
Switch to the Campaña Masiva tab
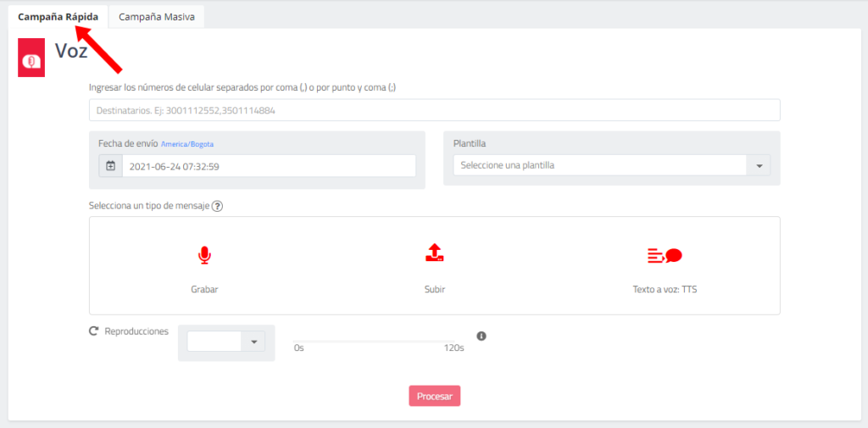coord(157,17)
